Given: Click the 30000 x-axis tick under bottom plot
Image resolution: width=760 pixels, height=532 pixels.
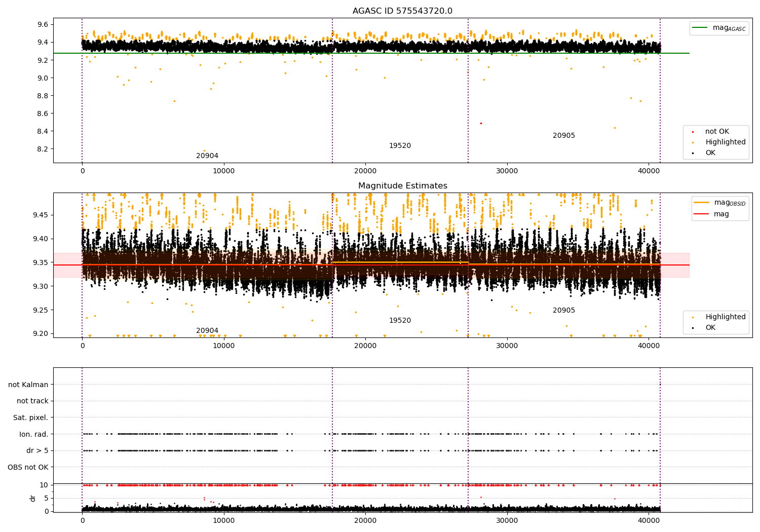Looking at the screenshot, I should [507, 520].
